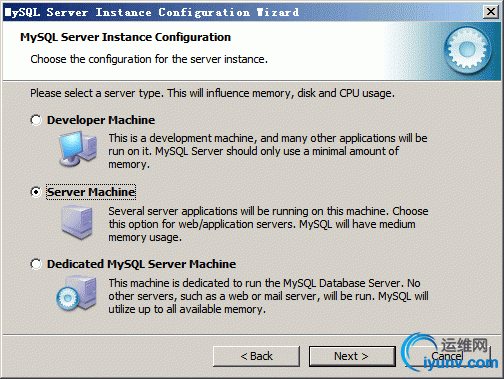Viewport: 504px width, 379px height.
Task: Select the Server Machine radio button
Action: (36, 192)
